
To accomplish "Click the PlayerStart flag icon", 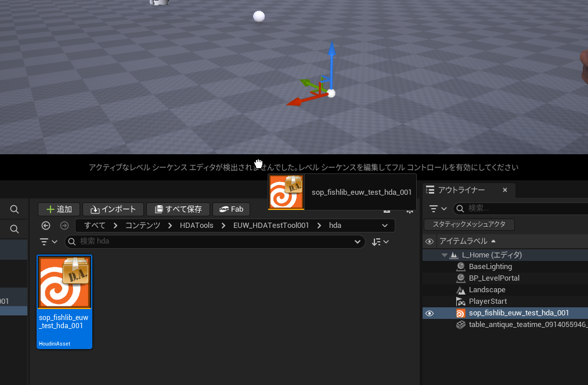I will tap(460, 302).
